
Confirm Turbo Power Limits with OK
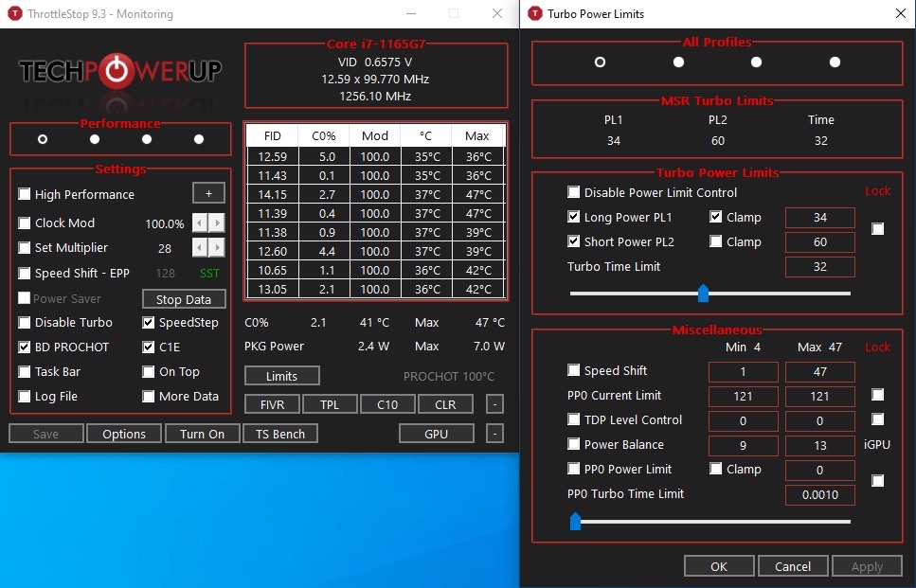[x=719, y=566]
